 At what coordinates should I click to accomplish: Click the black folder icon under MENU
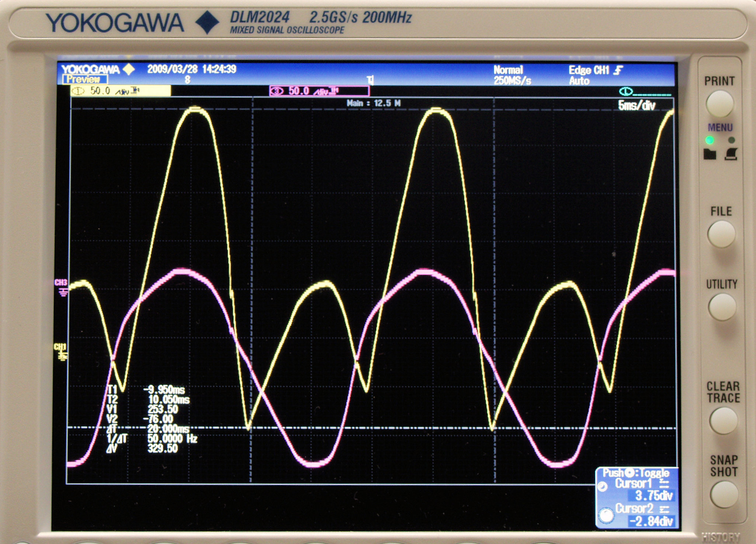pos(710,154)
